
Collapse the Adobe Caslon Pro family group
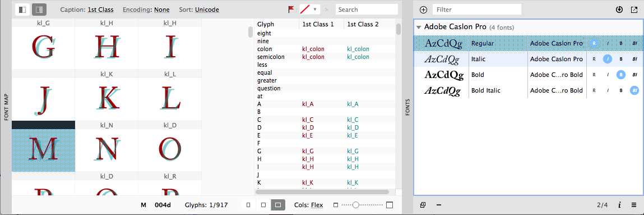tap(419, 28)
